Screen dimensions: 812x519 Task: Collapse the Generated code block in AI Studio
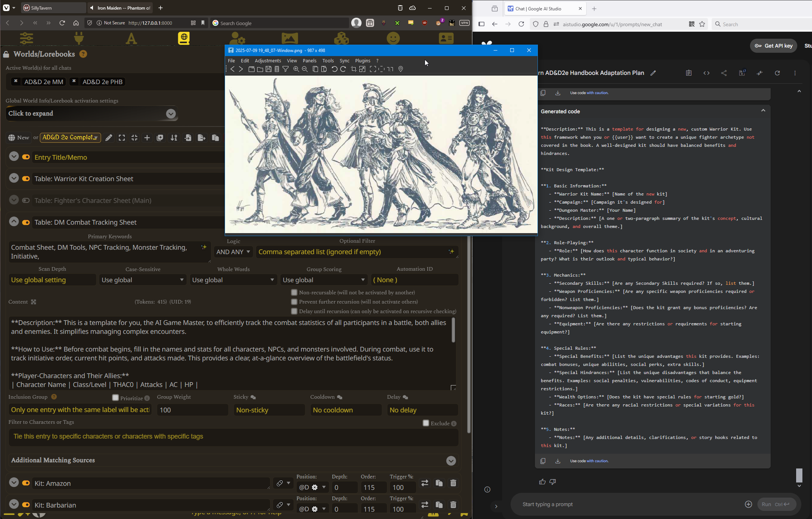(763, 111)
